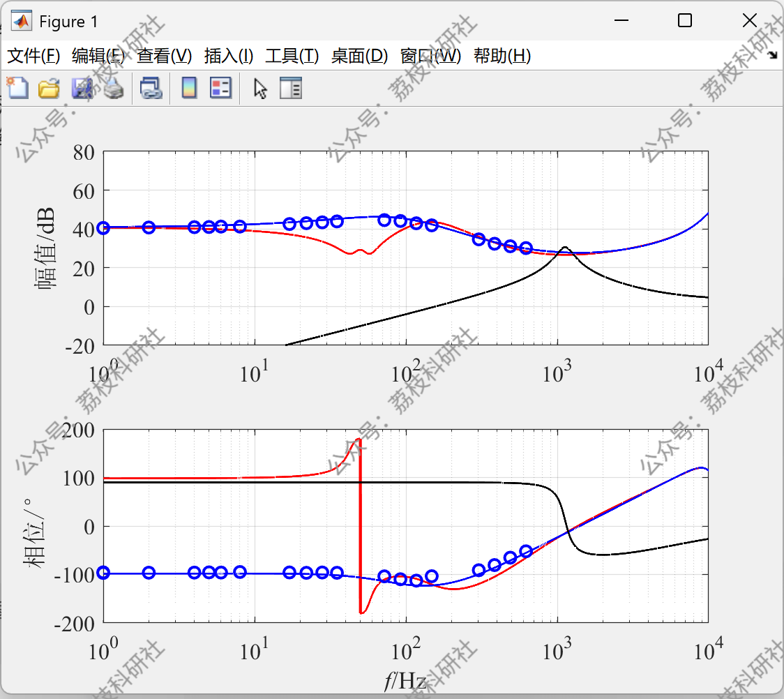Toggle the Edit Plot arrow tool
This screenshot has width=784, height=699.
260,89
